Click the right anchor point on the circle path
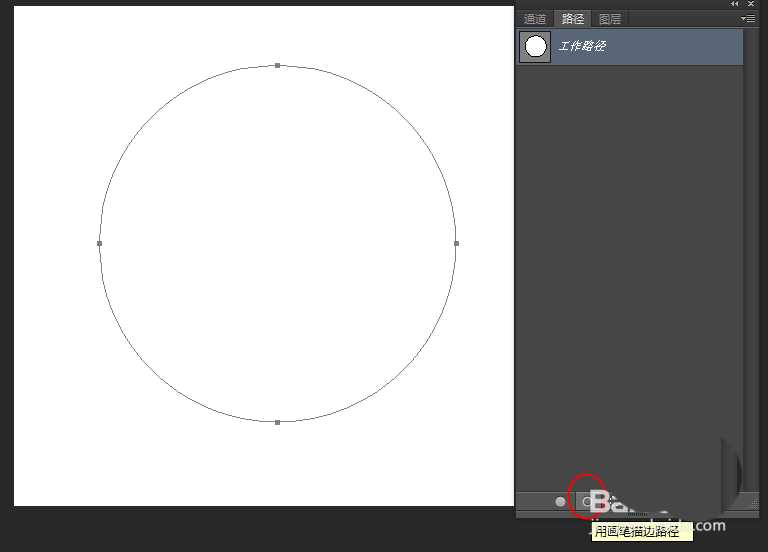 tap(456, 243)
